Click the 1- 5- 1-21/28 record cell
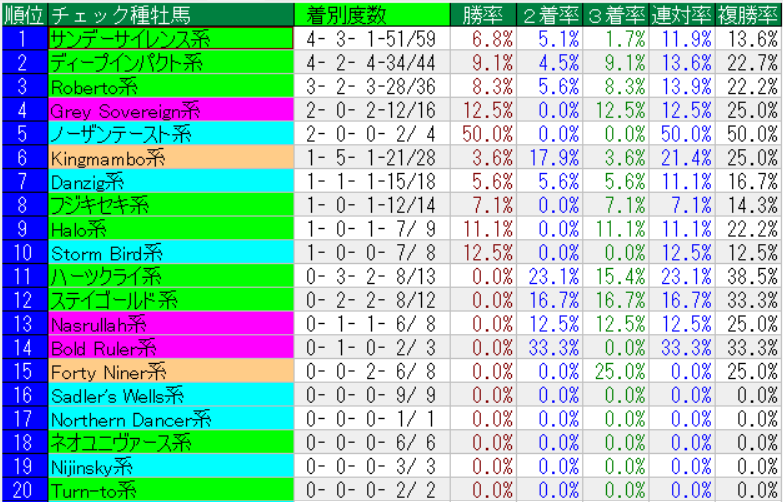The width and height of the screenshot is (783, 502). tap(372, 157)
